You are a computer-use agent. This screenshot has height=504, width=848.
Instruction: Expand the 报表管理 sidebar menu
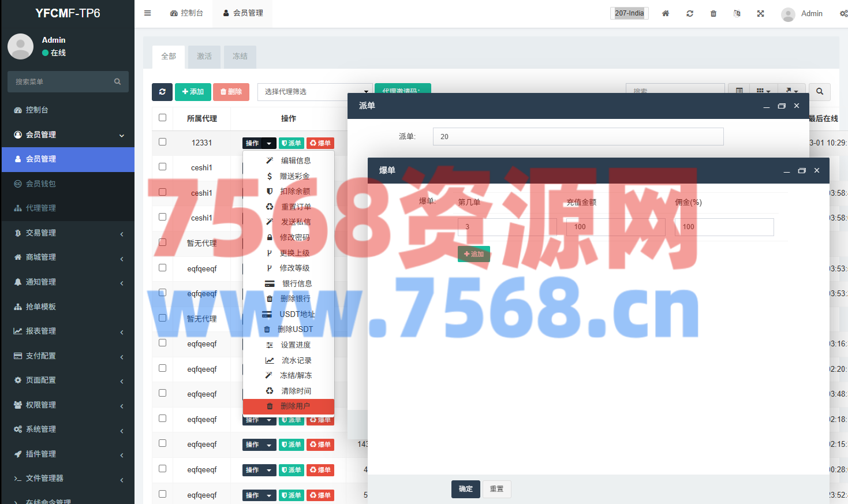[68, 331]
